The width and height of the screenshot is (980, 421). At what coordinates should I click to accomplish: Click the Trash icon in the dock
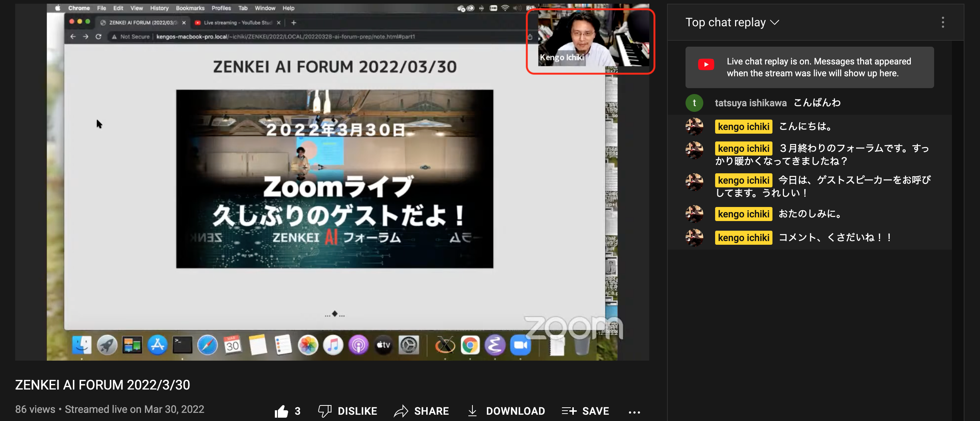[582, 345]
